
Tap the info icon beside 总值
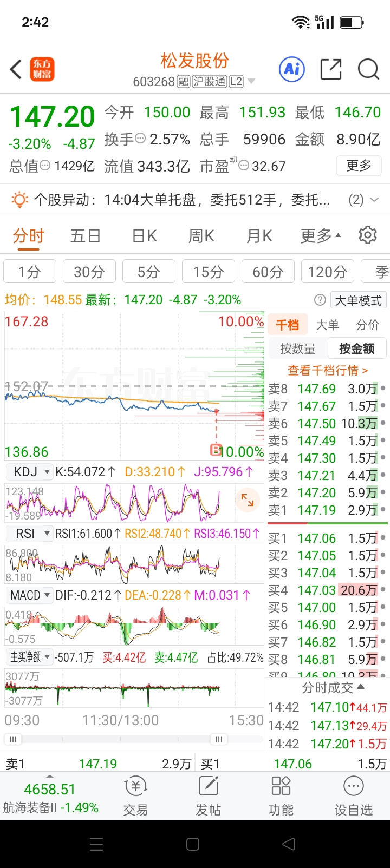45,165
